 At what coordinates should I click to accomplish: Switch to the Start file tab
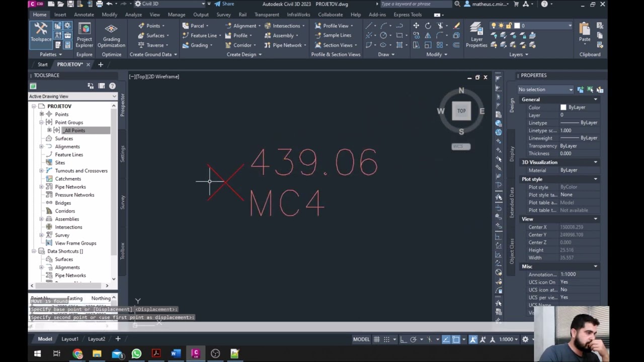tap(43, 65)
